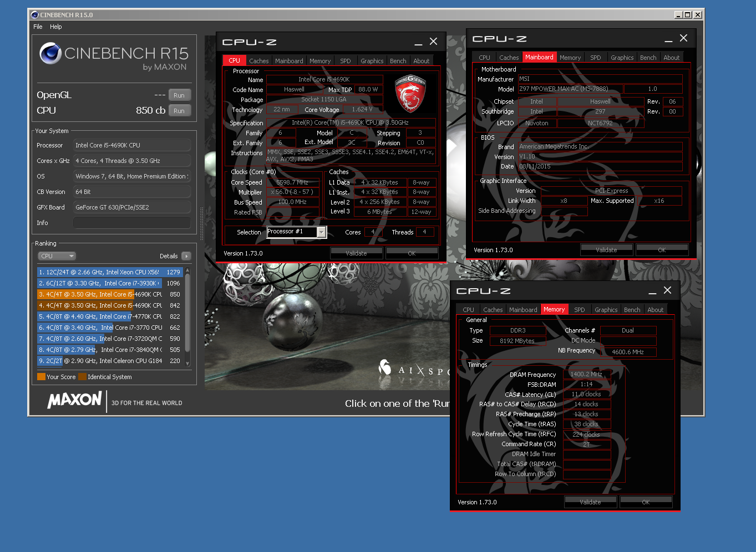
Task: Select the i7-3770 ranking row
Action: click(x=110, y=328)
